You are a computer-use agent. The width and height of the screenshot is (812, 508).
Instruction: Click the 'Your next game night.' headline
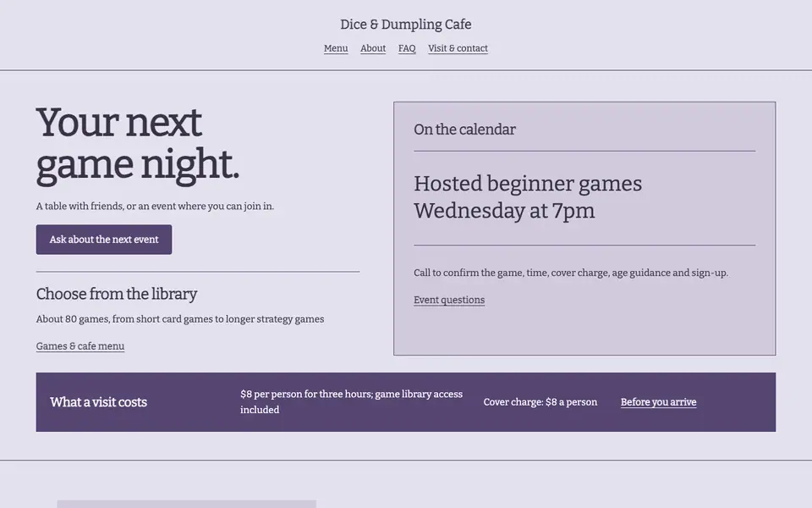(x=138, y=145)
